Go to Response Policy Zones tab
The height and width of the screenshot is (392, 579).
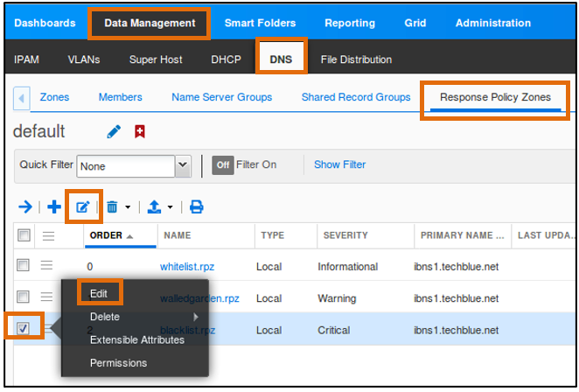pyautogui.click(x=495, y=97)
